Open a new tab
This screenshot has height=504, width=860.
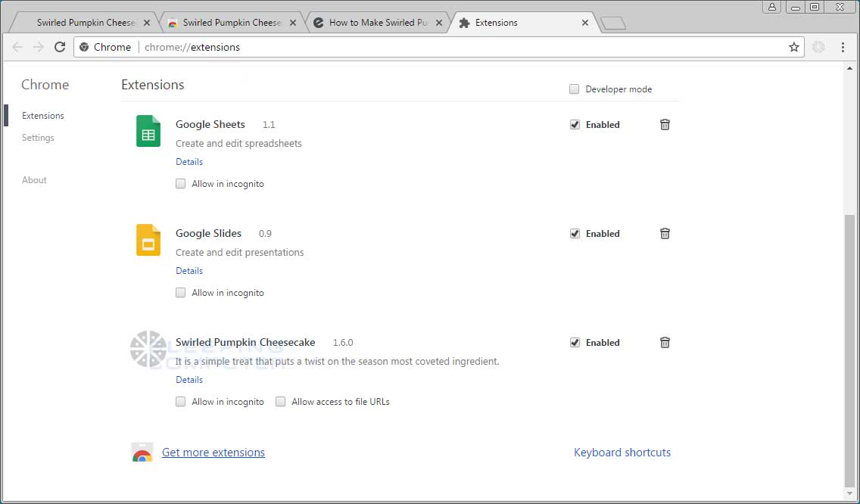(x=612, y=23)
